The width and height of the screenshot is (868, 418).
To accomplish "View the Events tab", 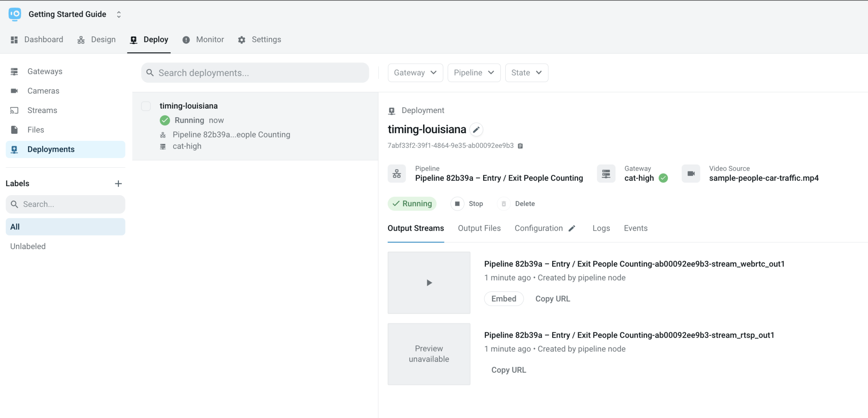I will [x=636, y=228].
